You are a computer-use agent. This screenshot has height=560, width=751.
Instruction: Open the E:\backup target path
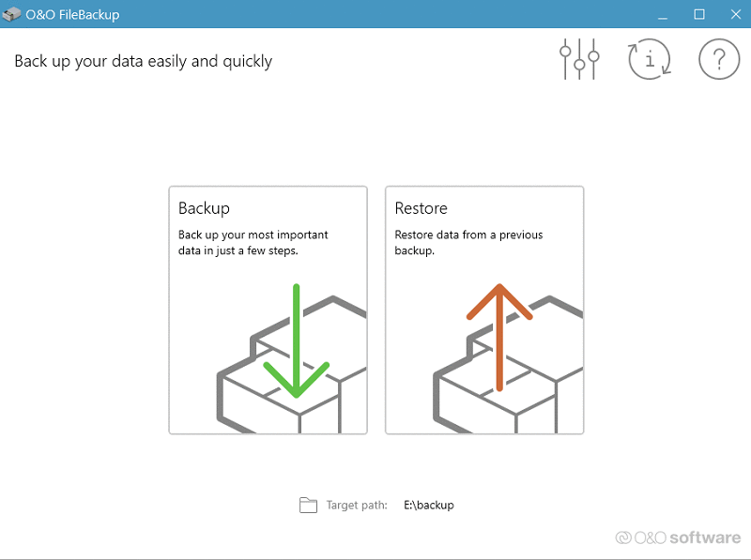(428, 506)
